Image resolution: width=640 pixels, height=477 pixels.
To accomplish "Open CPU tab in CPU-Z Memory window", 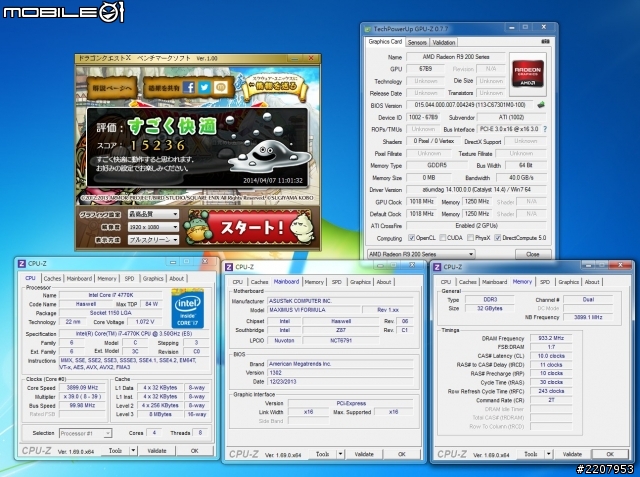I will pyautogui.click(x=446, y=282).
